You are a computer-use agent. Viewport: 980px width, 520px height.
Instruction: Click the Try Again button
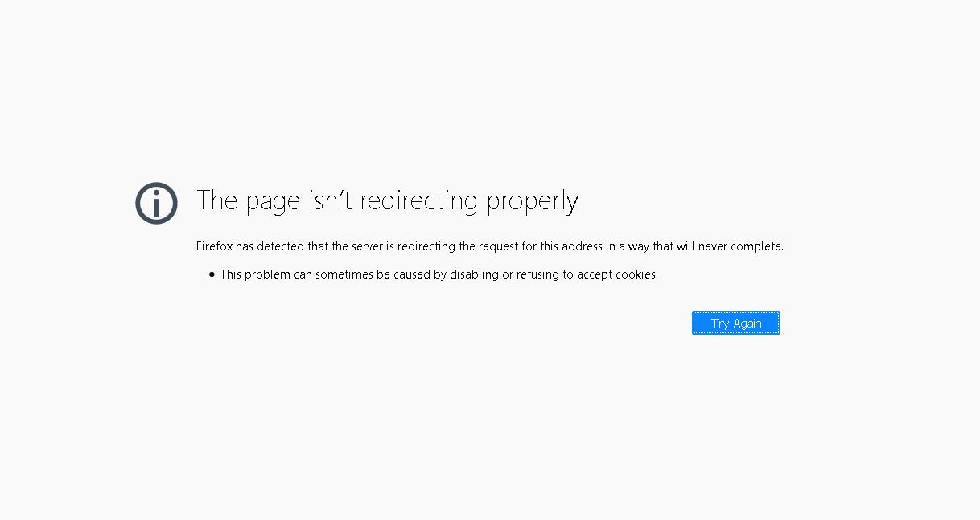(x=735, y=323)
